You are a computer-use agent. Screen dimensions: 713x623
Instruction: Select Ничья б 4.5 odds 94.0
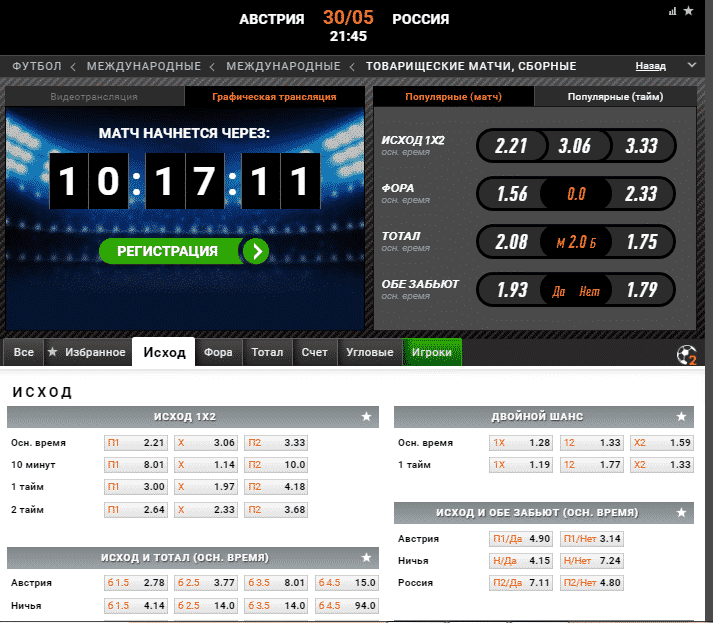tap(347, 605)
